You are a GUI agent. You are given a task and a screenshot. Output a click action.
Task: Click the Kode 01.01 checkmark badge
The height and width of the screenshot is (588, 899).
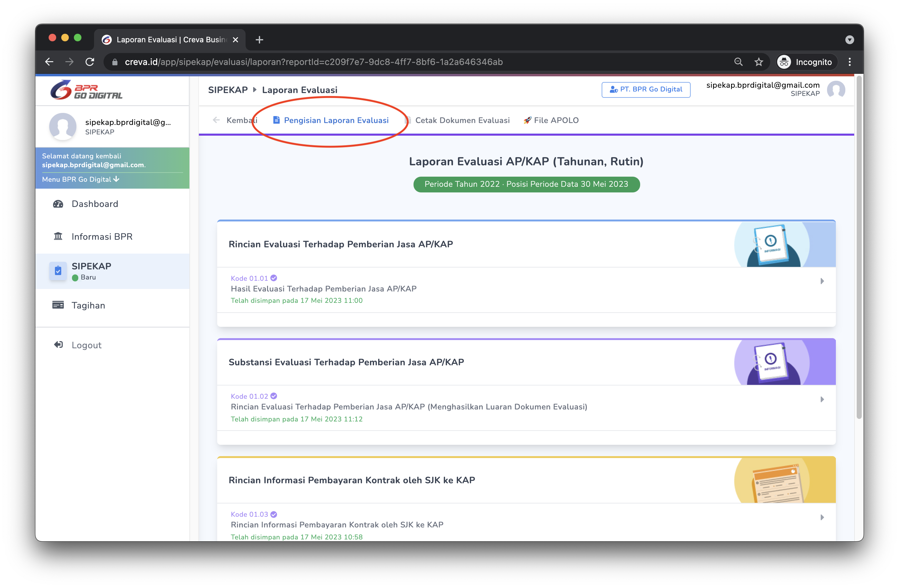[274, 278]
